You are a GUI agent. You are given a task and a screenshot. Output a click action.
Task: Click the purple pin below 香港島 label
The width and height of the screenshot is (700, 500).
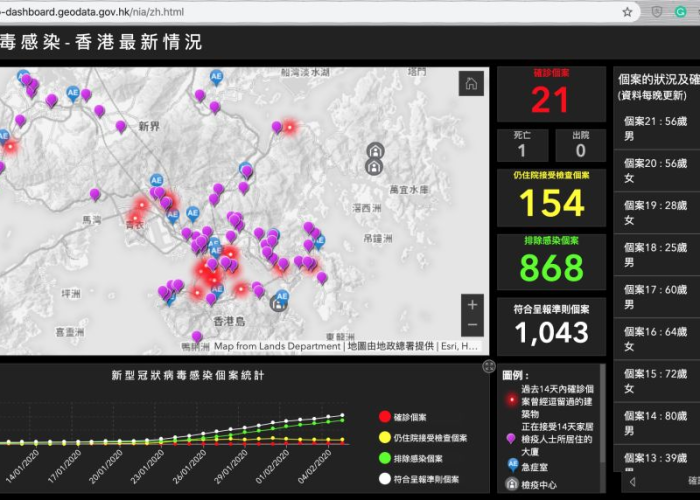(197, 337)
